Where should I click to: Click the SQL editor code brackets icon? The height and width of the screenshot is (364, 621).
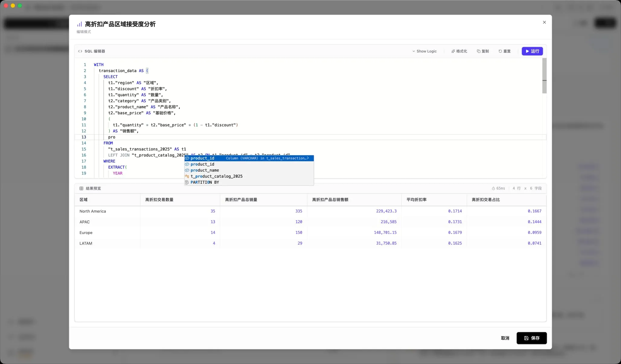coord(80,51)
